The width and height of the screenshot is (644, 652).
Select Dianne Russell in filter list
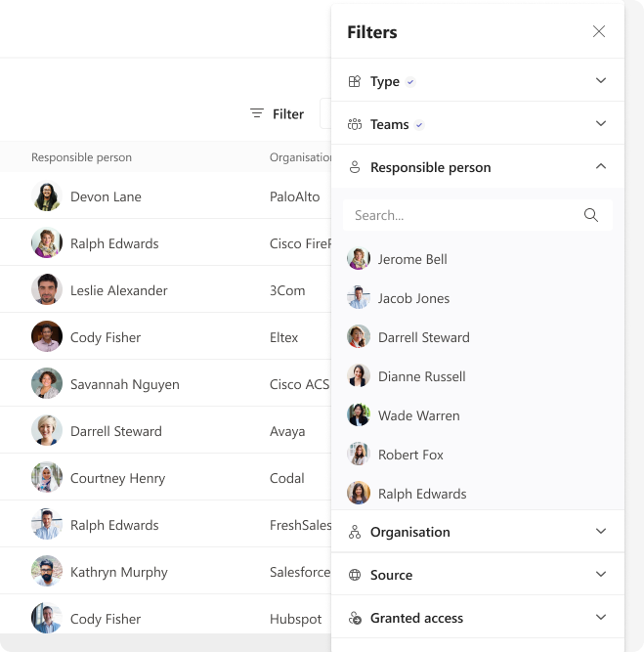421,376
